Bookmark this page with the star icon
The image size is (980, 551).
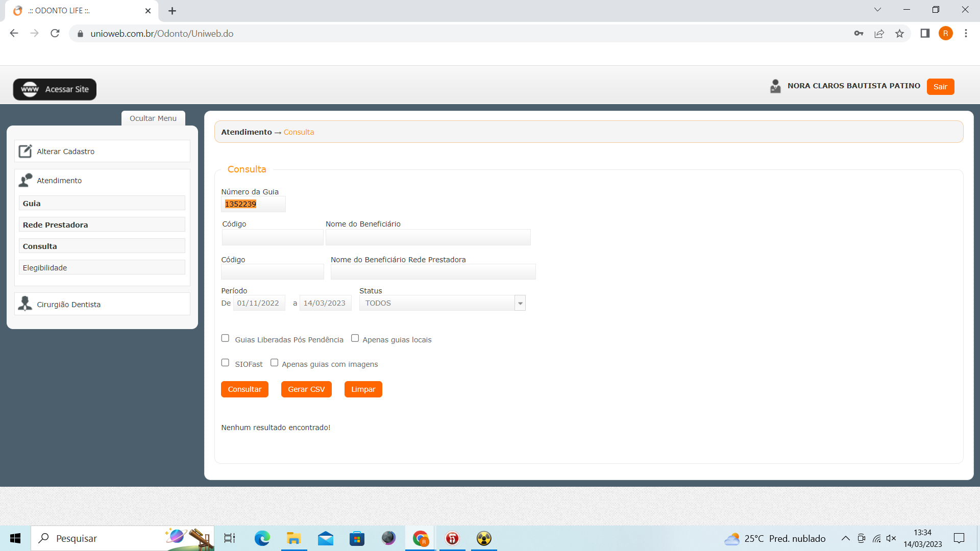coord(899,34)
